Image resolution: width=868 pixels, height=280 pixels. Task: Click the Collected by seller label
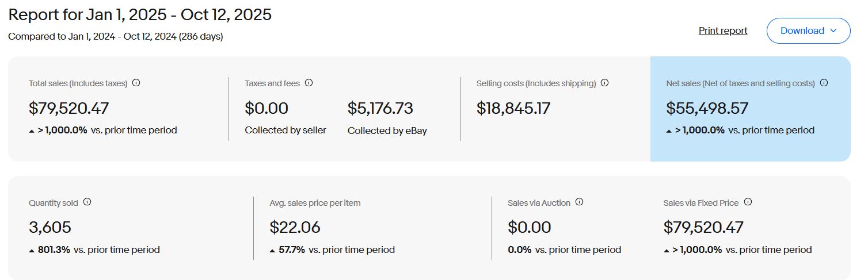(285, 130)
